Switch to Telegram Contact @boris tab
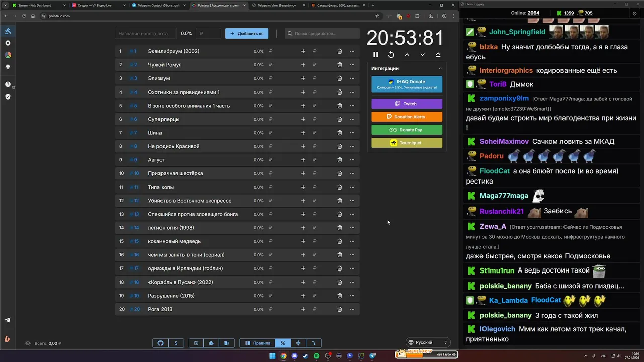 pos(158,5)
